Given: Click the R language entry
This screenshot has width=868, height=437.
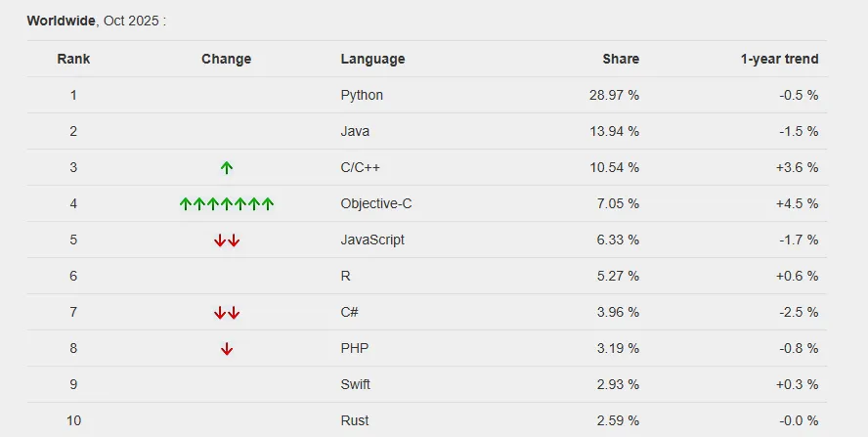Looking at the screenshot, I should [x=345, y=276].
